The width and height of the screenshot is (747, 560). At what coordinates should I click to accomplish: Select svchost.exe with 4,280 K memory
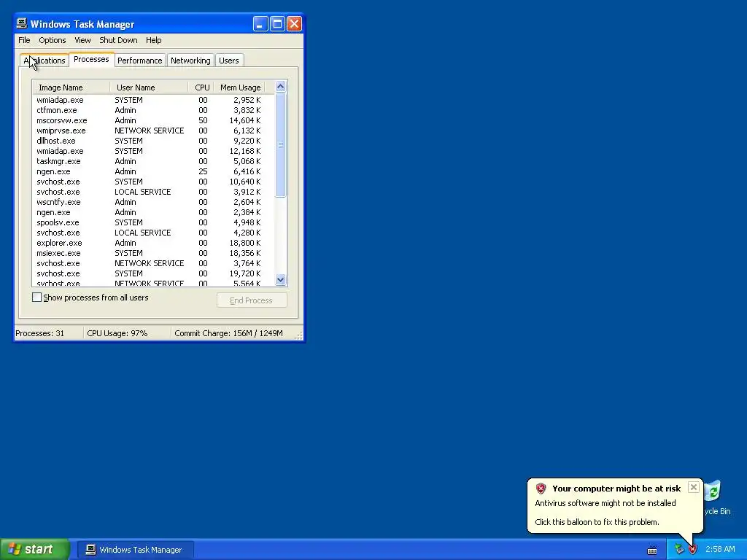pyautogui.click(x=153, y=233)
